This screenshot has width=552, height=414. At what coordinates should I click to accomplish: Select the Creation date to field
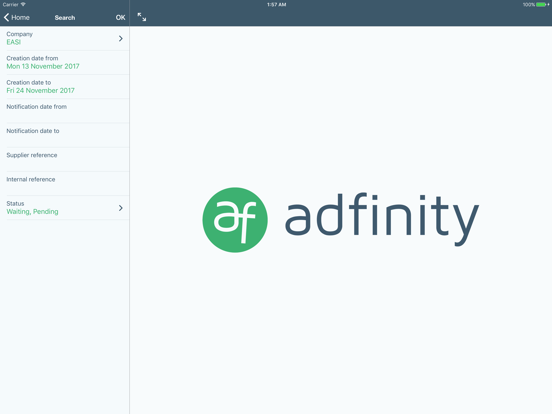point(65,87)
